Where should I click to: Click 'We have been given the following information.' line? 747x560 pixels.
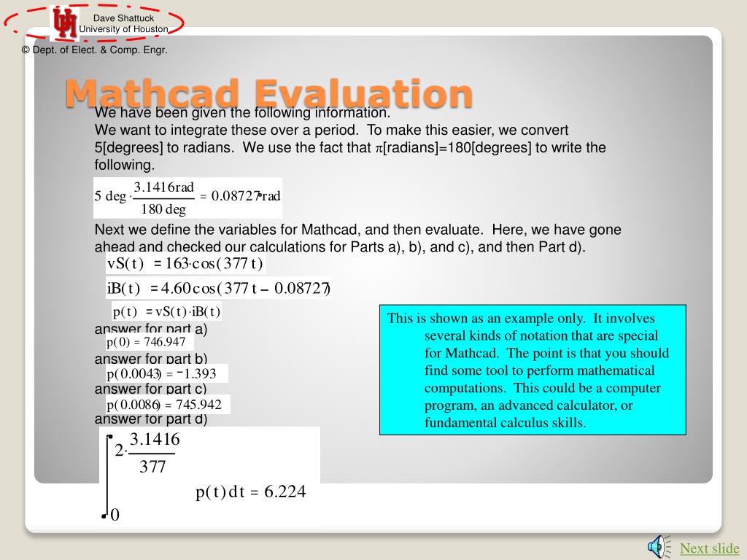coord(242,113)
